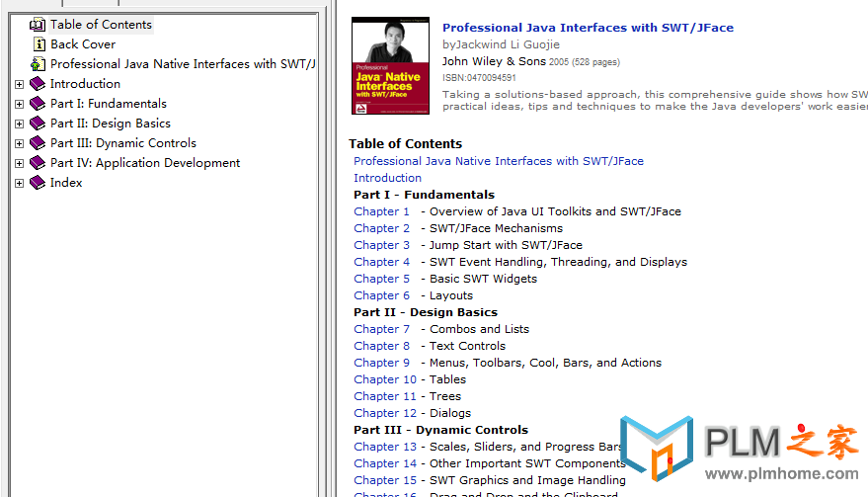This screenshot has height=497, width=868.
Task: Expand the Introduction tree node
Action: pyautogui.click(x=20, y=84)
